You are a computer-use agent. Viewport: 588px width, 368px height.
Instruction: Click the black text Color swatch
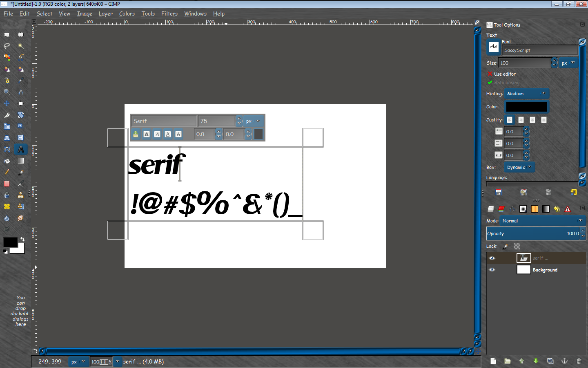(526, 107)
